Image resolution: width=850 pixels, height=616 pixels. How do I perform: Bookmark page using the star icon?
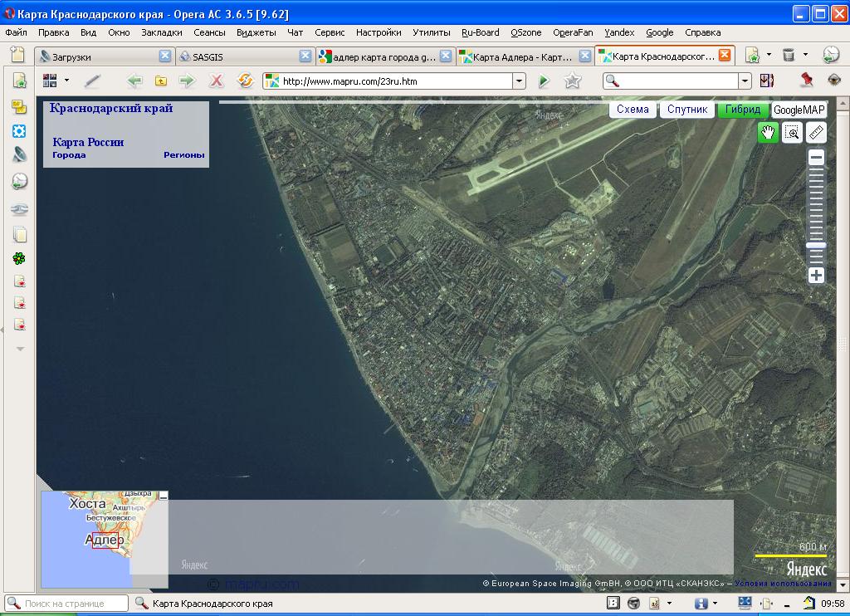(x=572, y=81)
